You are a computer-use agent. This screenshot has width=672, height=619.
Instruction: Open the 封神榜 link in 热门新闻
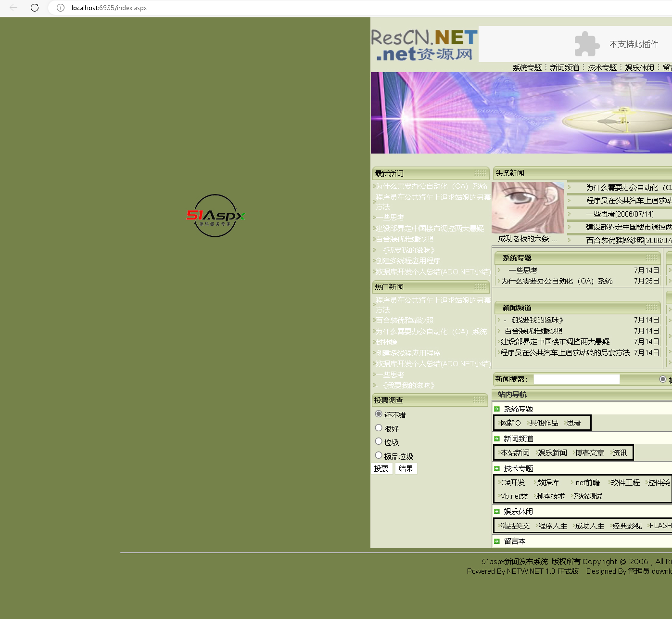(386, 342)
